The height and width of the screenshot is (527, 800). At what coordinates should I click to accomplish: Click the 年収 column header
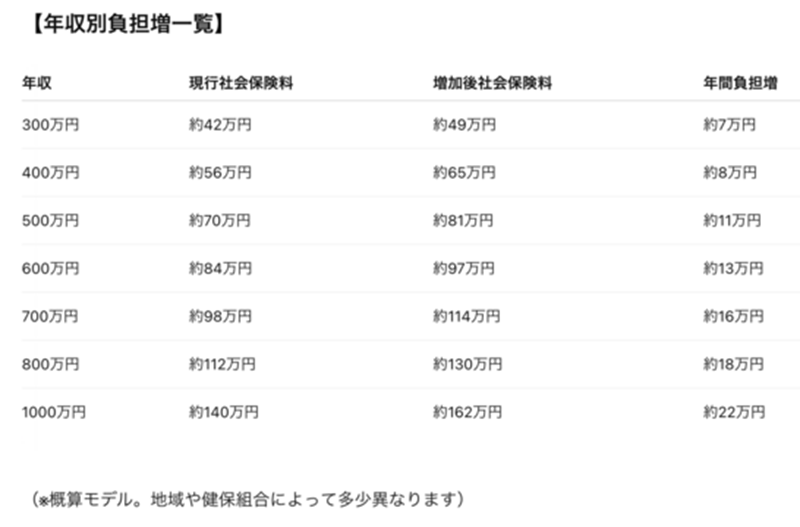point(37,84)
